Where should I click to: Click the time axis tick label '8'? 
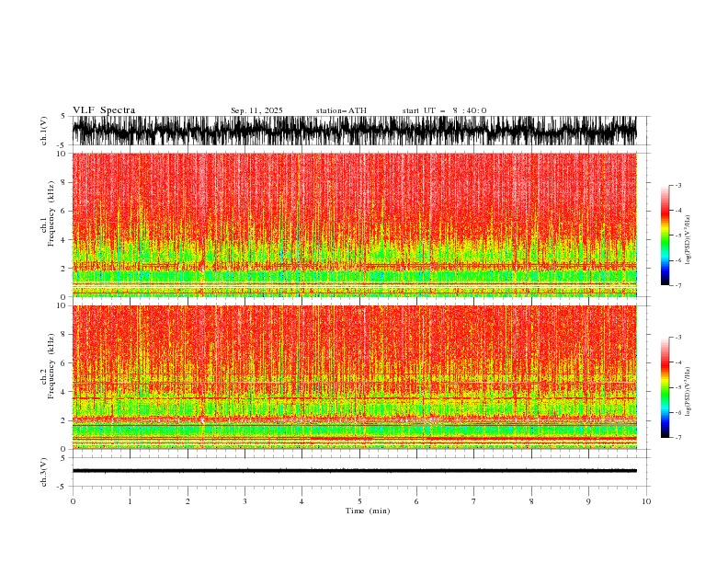tap(531, 501)
